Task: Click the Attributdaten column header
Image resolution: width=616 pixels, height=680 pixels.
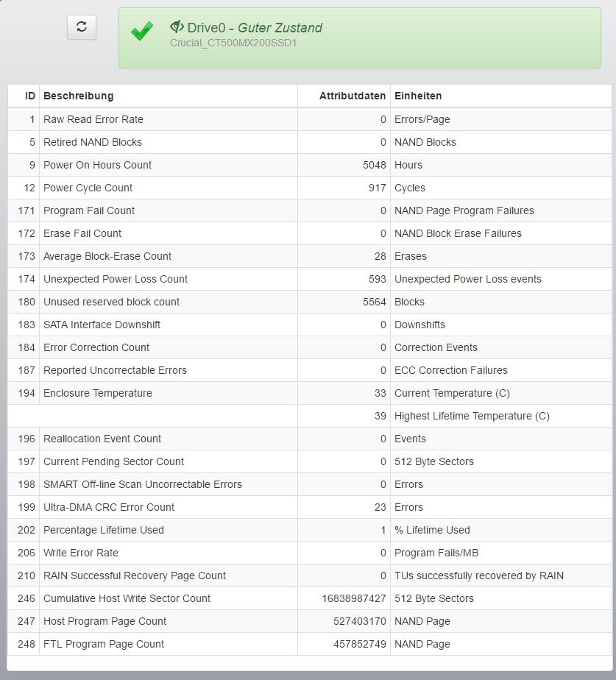Action: pos(352,96)
